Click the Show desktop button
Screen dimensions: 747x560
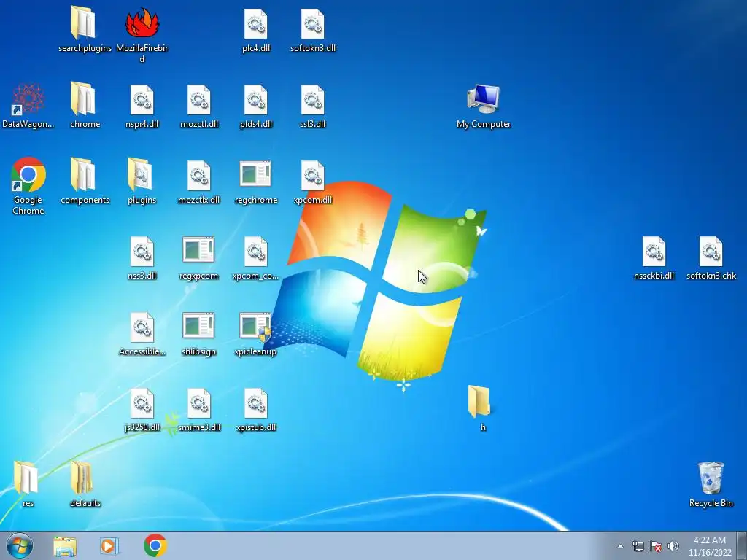(742, 545)
